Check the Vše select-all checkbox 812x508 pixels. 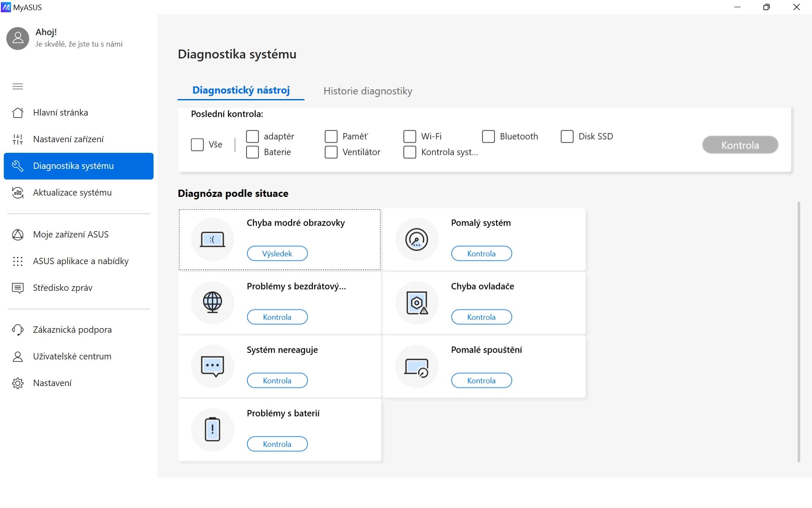[198, 145]
